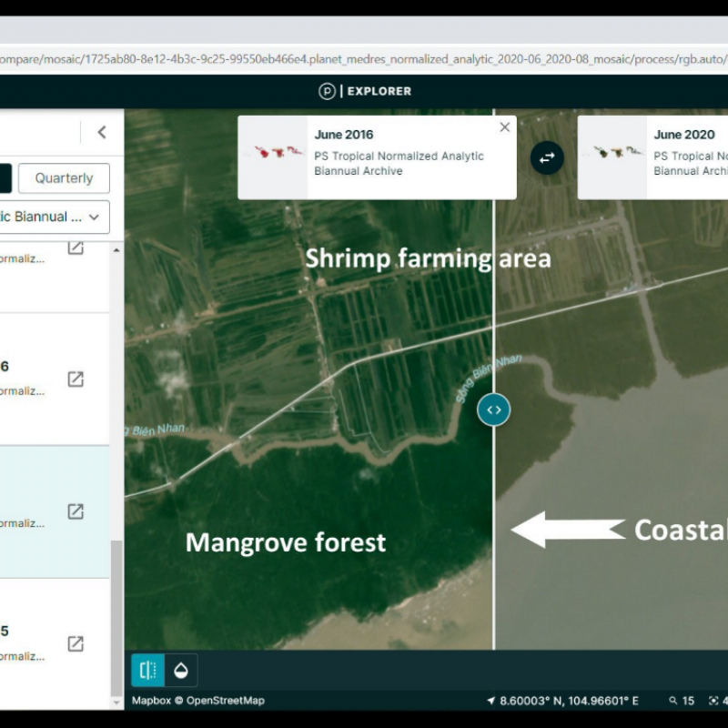Click the browser address bar URL
The image size is (728, 728).
364,59
